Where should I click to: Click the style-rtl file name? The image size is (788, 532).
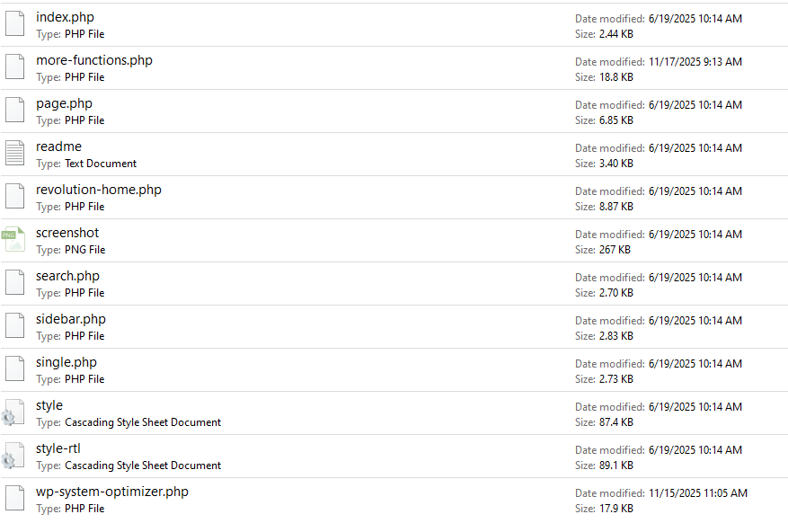pyautogui.click(x=58, y=448)
